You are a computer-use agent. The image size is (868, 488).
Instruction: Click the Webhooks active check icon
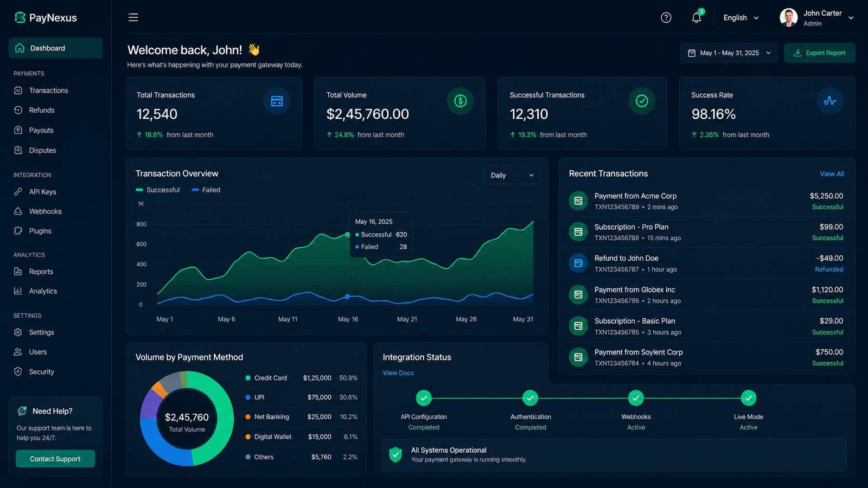click(636, 398)
